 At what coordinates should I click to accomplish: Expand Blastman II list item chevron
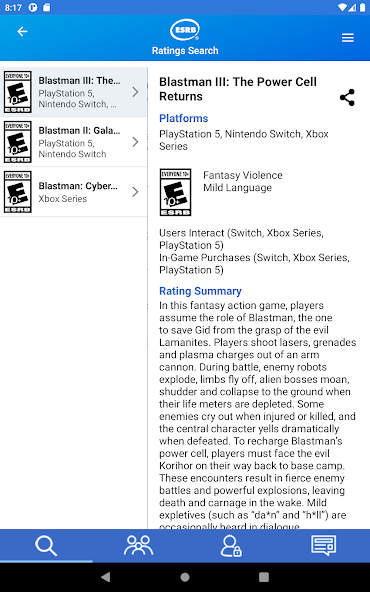coord(136,142)
